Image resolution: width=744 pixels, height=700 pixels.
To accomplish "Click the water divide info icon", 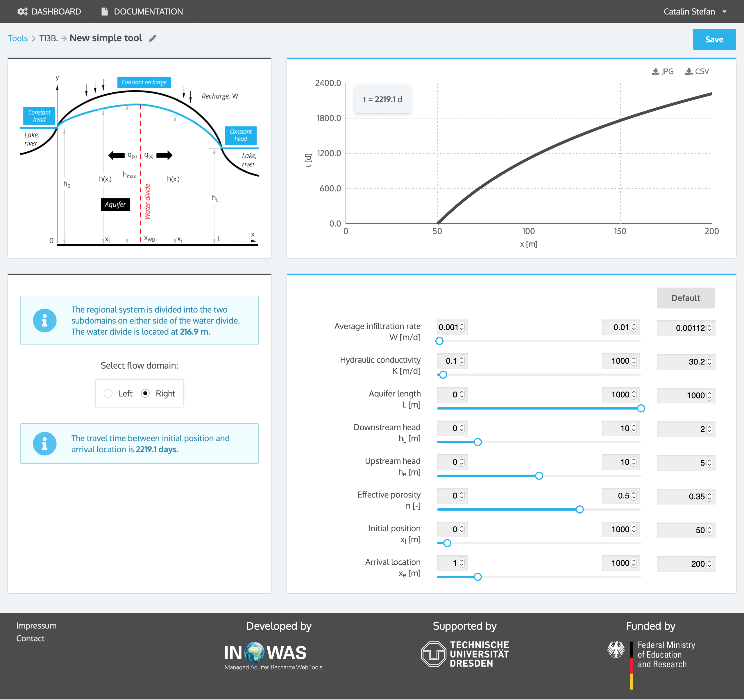I will click(44, 320).
